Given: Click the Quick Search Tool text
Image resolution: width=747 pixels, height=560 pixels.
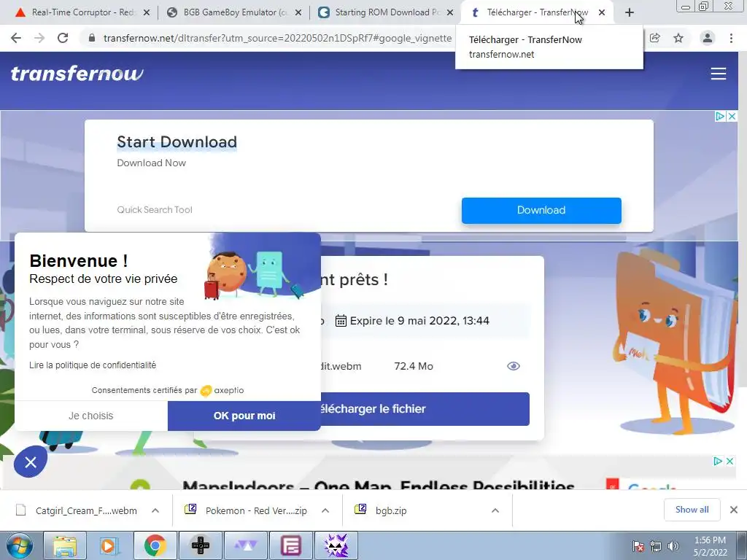Looking at the screenshot, I should click(155, 209).
